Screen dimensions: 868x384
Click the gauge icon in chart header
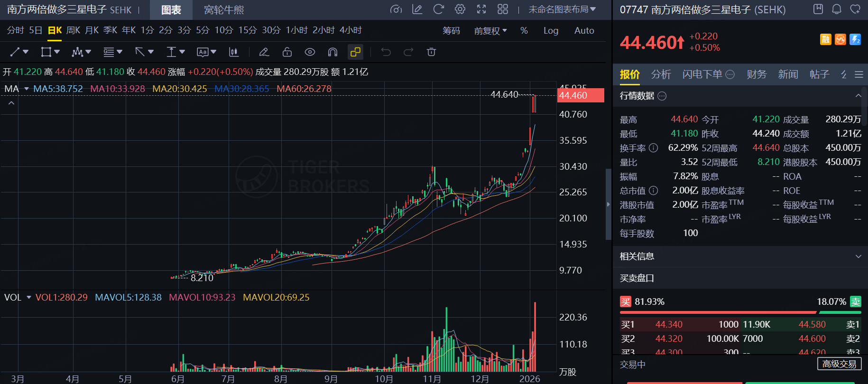pyautogui.click(x=396, y=9)
